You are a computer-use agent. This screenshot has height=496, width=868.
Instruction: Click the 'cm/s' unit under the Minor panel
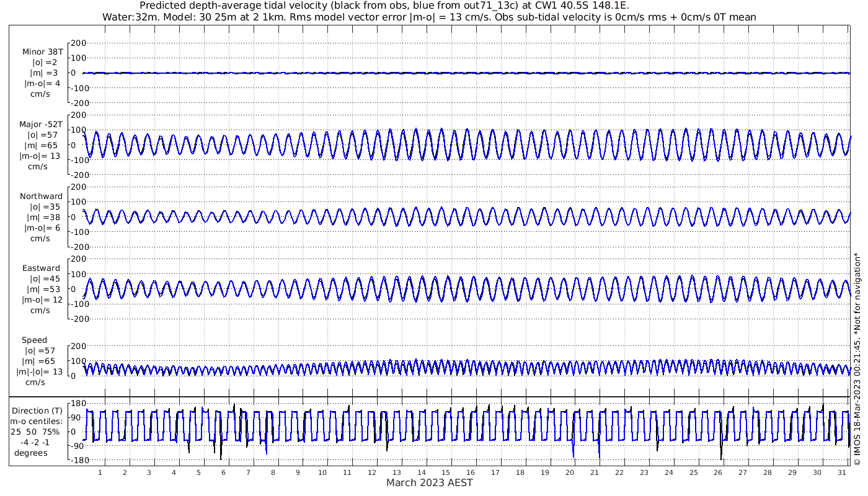tap(40, 94)
